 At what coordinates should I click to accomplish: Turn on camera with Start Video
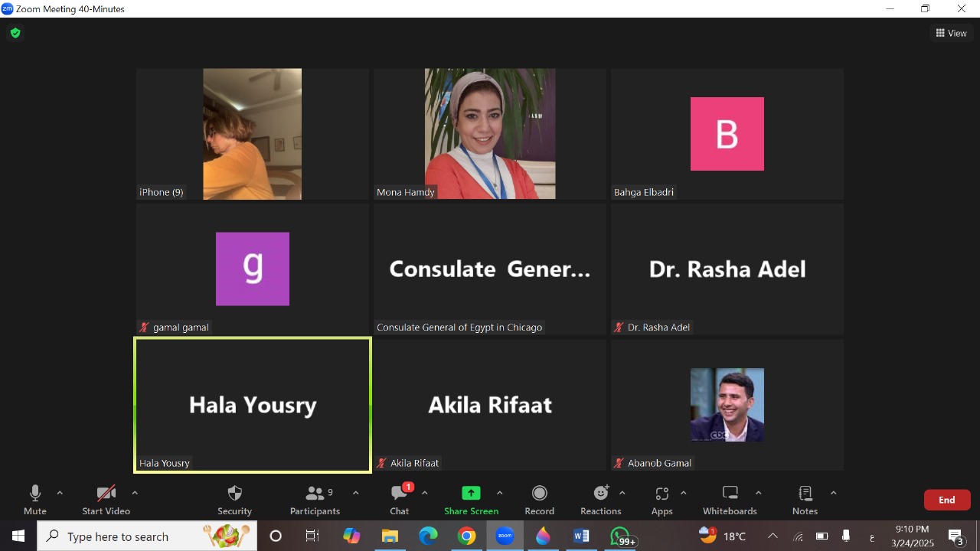click(106, 500)
